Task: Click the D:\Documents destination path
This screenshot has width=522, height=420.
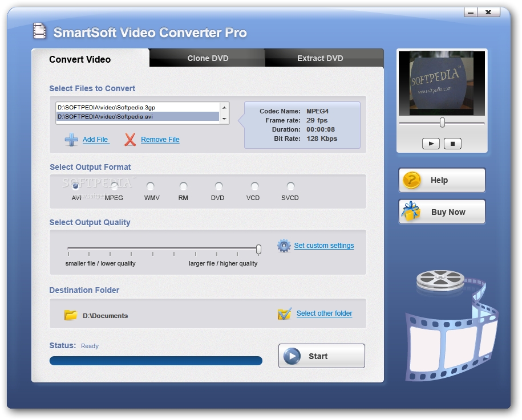Action: 105,316
